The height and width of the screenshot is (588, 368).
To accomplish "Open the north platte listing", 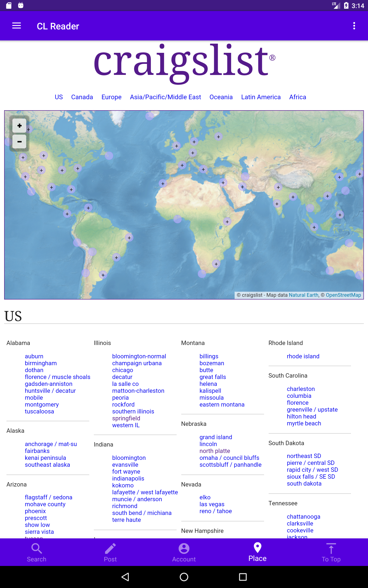I will 215,451.
